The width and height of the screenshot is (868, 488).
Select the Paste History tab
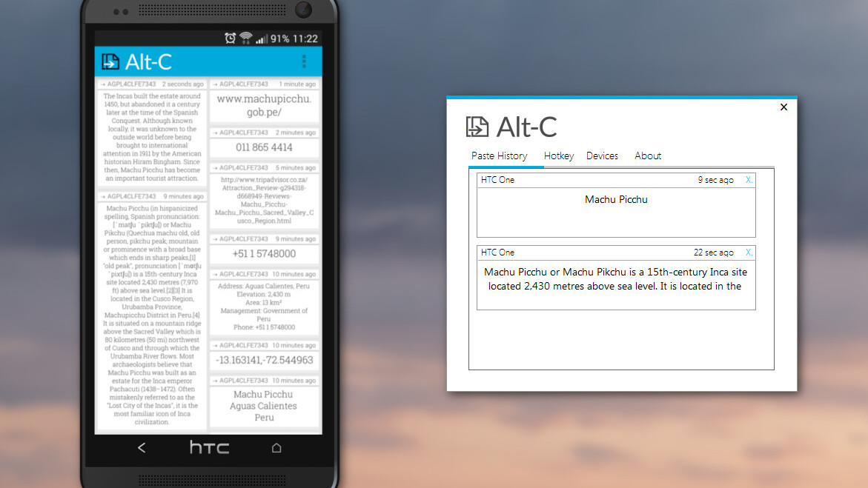click(x=500, y=156)
